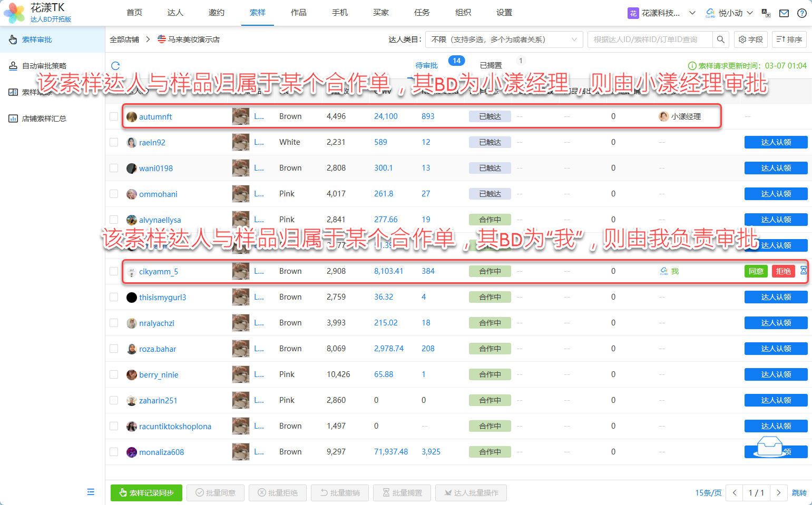Open the mail envelope icon in header

tap(784, 13)
